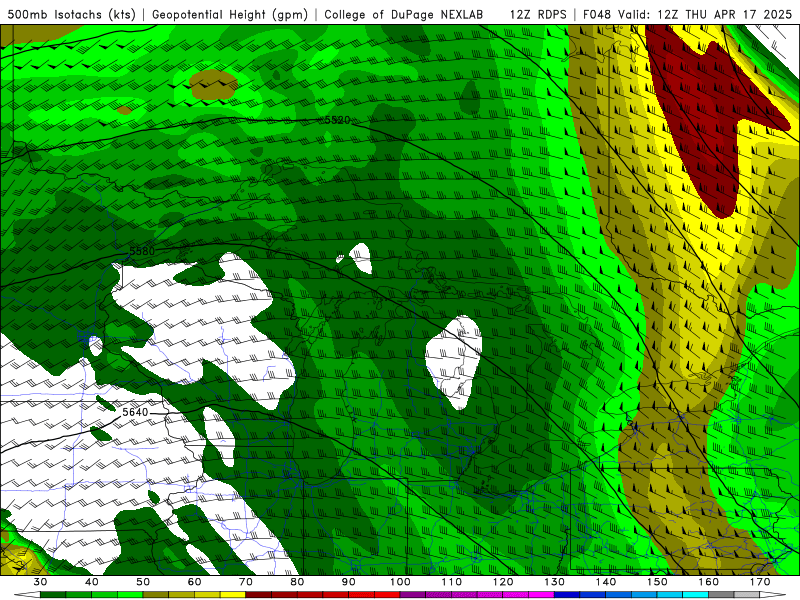Click the cyan legend swatch before 160
800x600 pixels.
(x=695, y=595)
